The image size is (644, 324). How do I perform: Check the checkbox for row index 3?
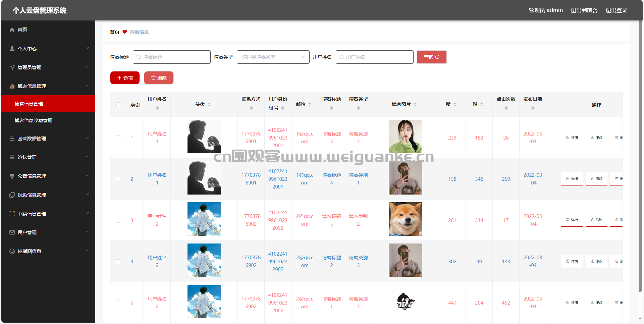(x=118, y=220)
